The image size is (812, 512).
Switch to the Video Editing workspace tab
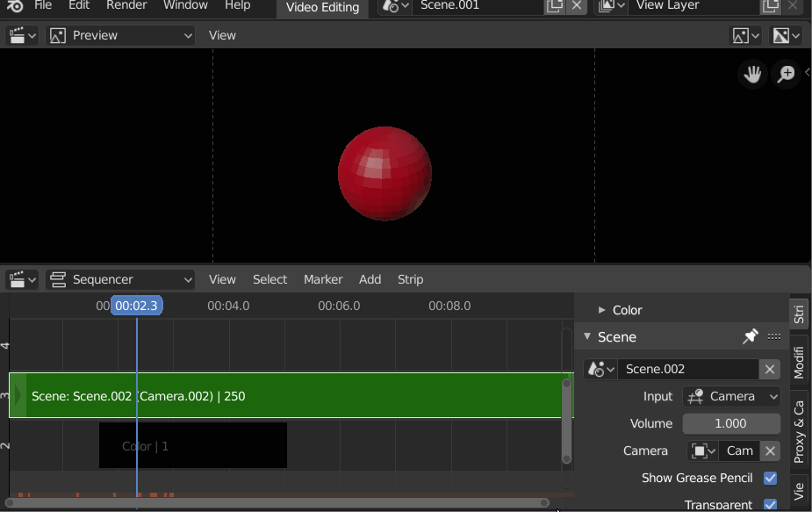coord(322,7)
